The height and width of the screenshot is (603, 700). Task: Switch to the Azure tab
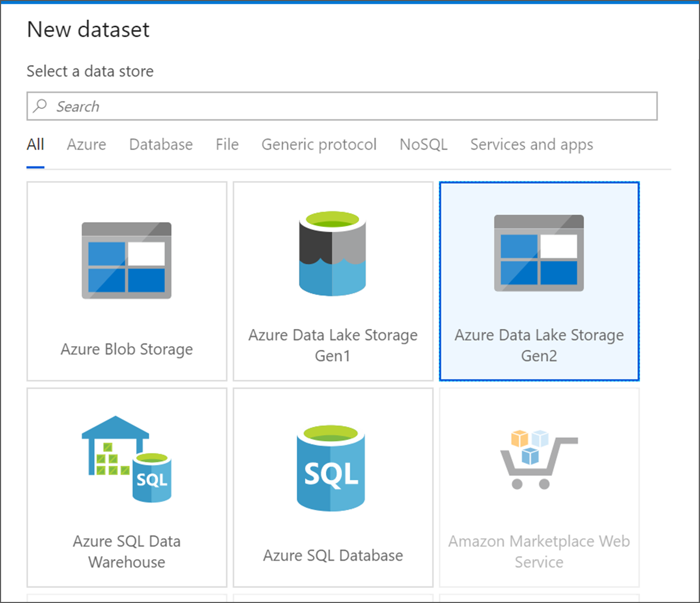tap(86, 144)
